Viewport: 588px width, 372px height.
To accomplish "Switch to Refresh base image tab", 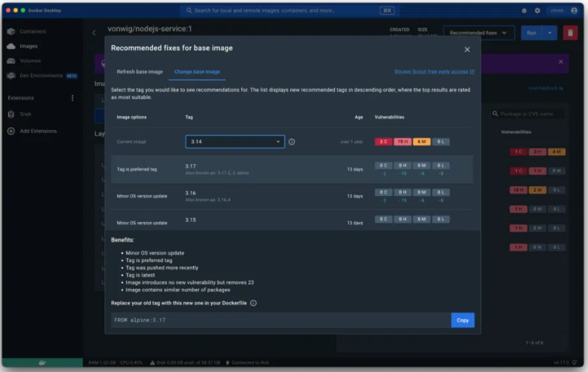I will (x=140, y=71).
